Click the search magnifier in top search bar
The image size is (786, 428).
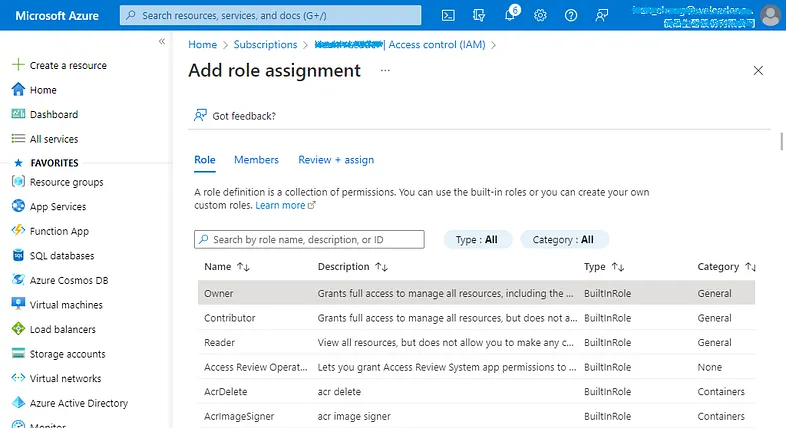[x=131, y=15]
